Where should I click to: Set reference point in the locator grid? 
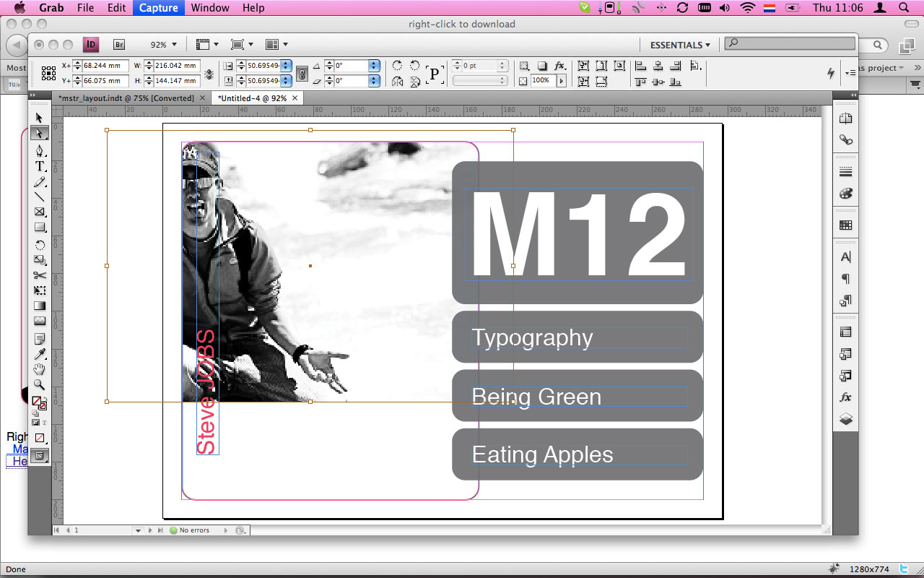tap(48, 73)
